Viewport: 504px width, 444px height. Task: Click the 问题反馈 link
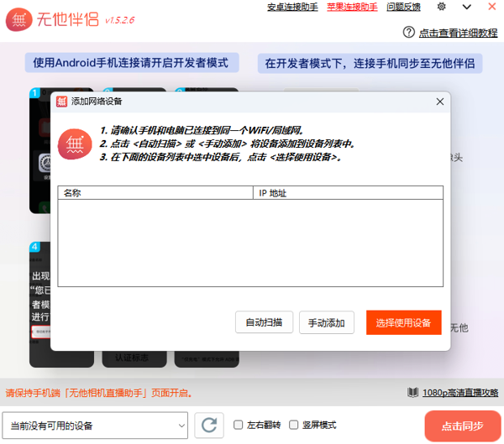point(403,8)
